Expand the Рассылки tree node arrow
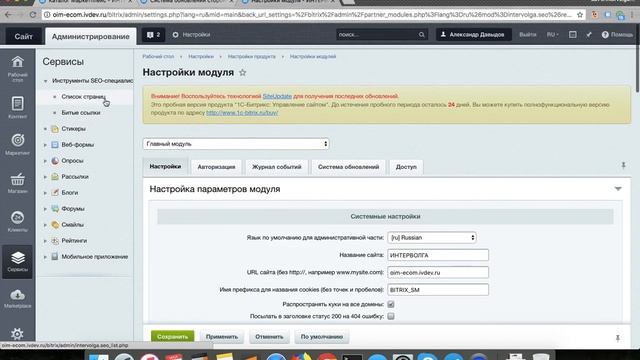The height and width of the screenshot is (360, 640). tap(45, 177)
